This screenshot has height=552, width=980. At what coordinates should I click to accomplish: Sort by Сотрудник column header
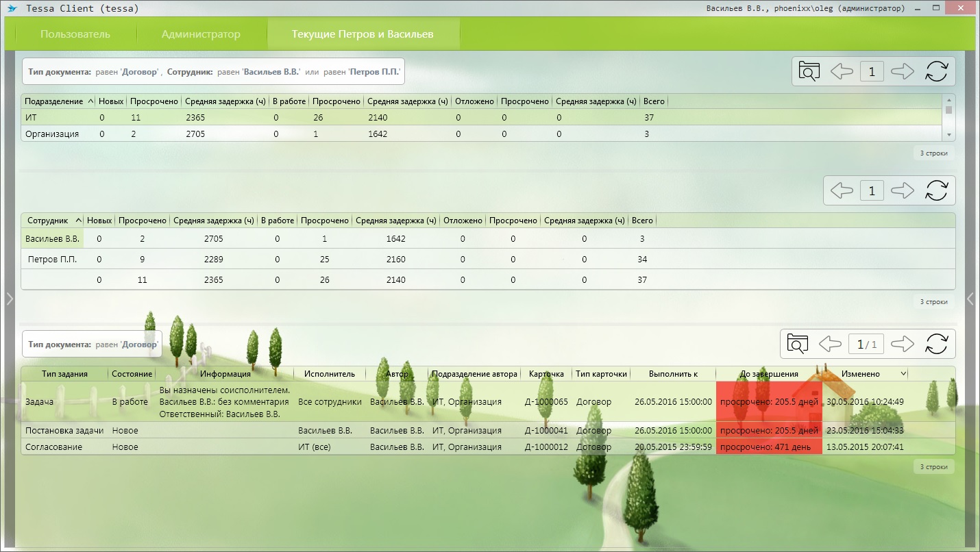53,221
